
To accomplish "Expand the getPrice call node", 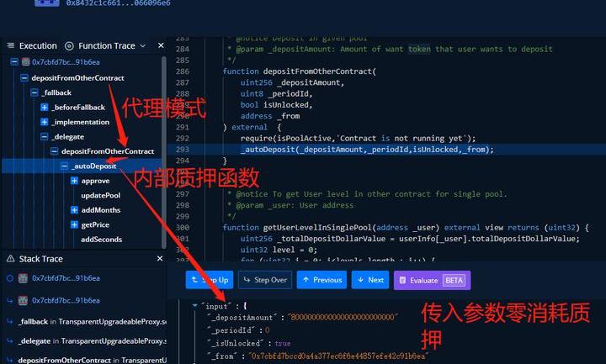I will pyautogui.click(x=74, y=225).
